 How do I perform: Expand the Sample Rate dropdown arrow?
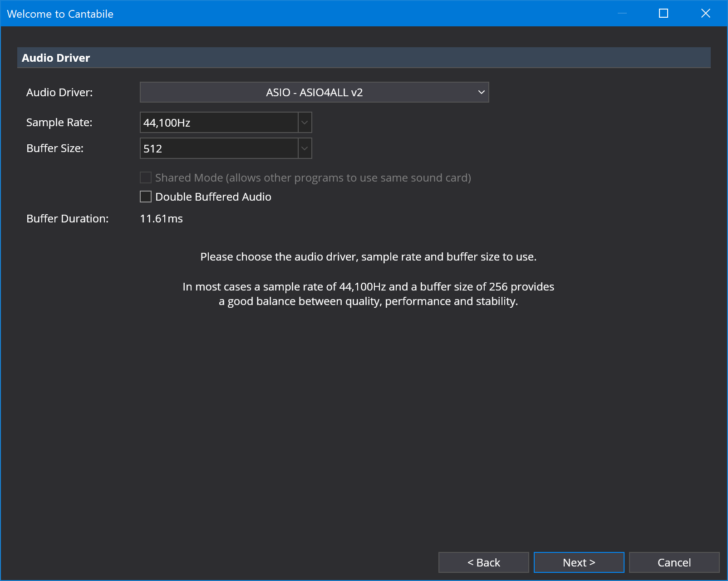[305, 123]
